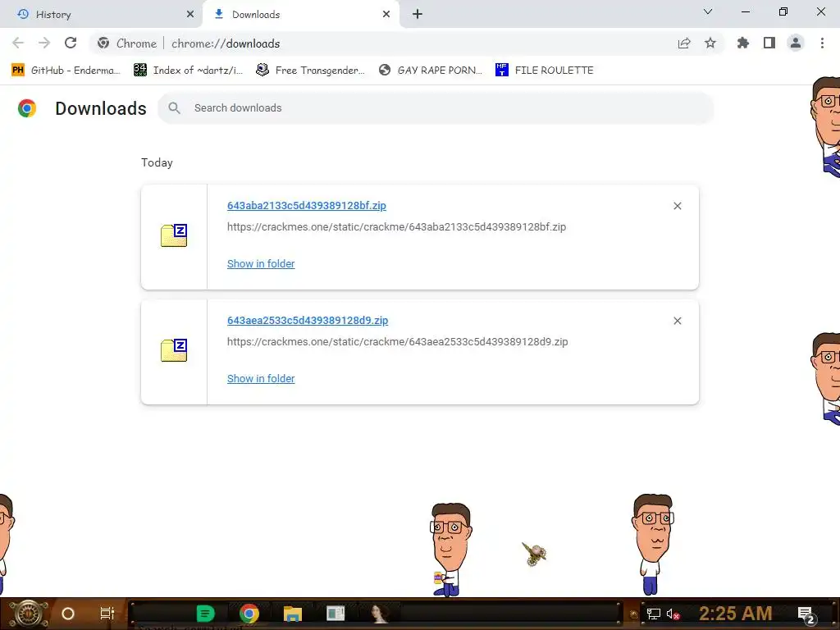The image size is (840, 630).
Task: Click the address bar showing chrome://downloads
Action: click(406, 43)
